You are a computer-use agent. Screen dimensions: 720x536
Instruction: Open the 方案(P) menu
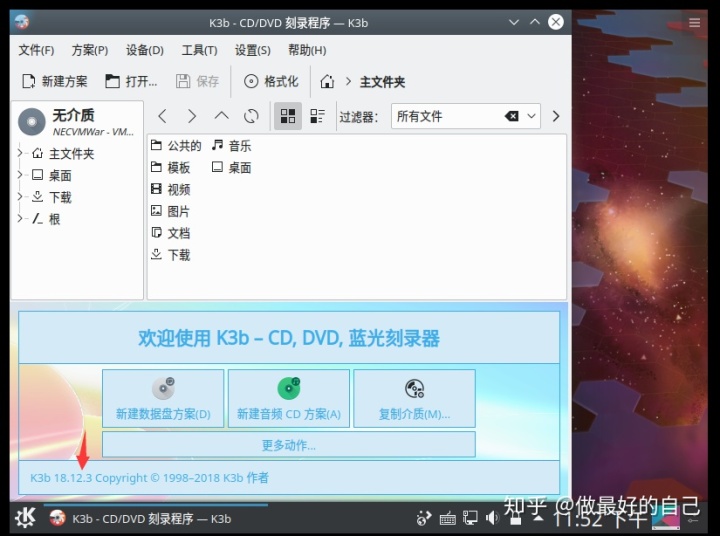[x=90, y=50]
